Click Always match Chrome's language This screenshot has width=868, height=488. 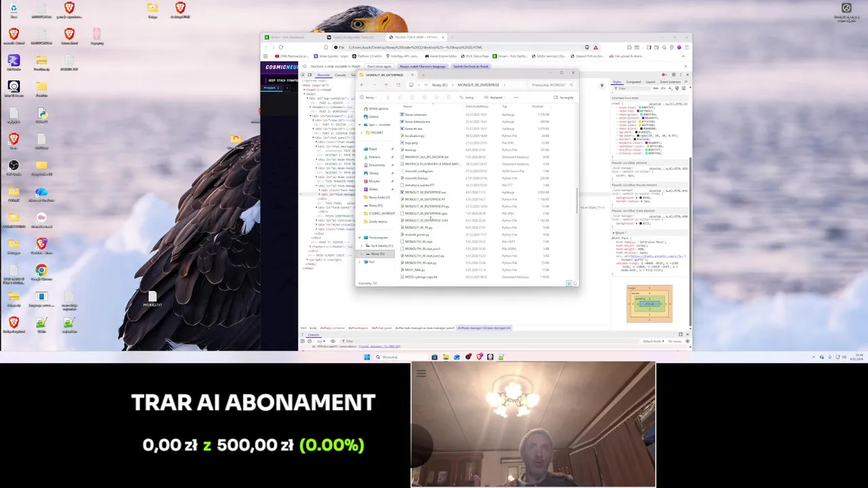422,66
